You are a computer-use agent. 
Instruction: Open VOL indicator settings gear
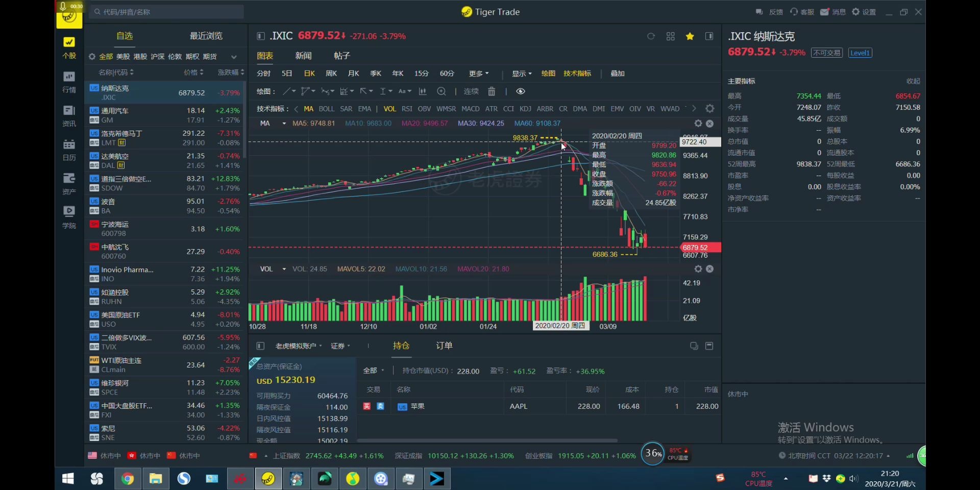698,269
